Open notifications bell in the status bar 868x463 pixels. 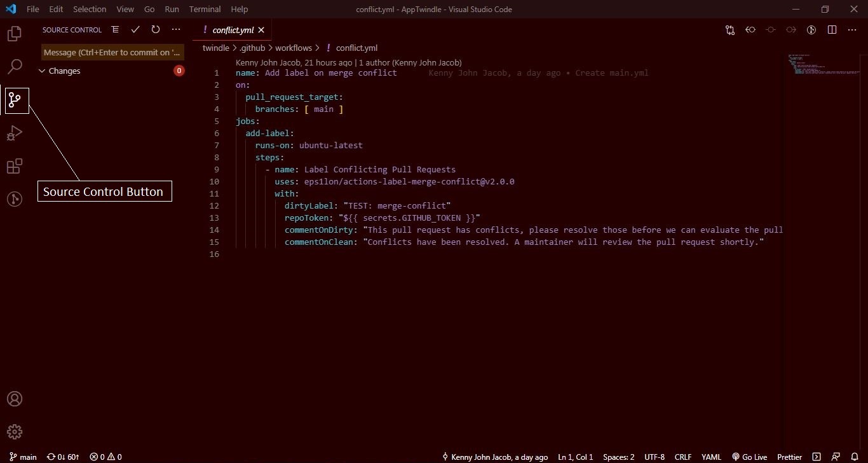855,457
